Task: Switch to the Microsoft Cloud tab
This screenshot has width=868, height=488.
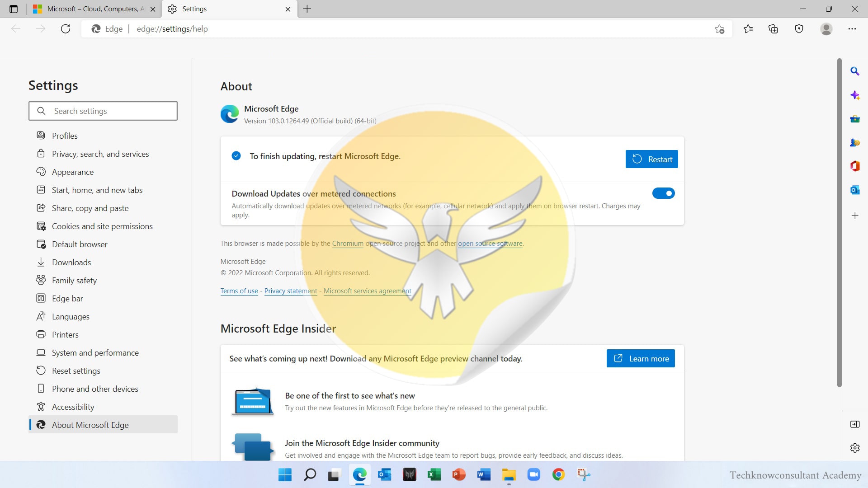Action: [x=93, y=9]
